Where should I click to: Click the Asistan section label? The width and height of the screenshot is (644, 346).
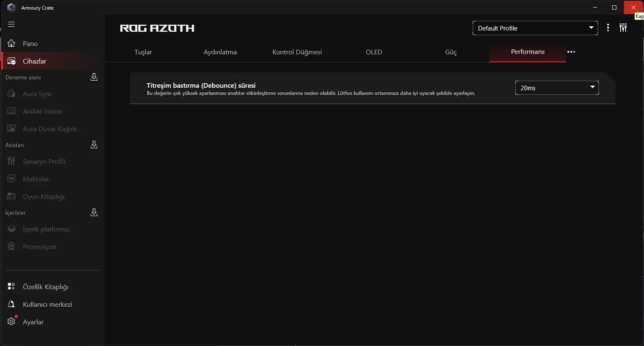(x=15, y=145)
